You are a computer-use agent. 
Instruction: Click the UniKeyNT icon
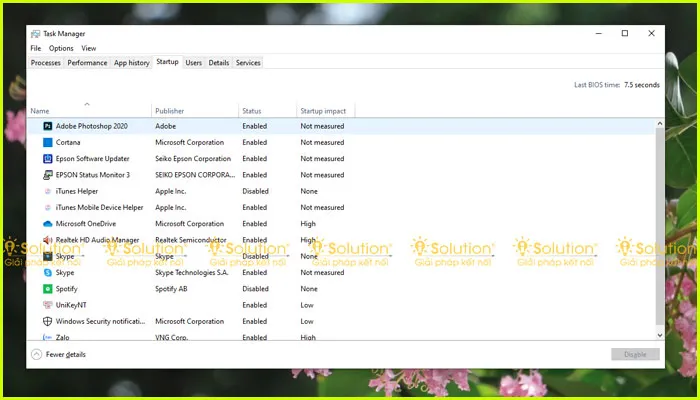(x=47, y=305)
